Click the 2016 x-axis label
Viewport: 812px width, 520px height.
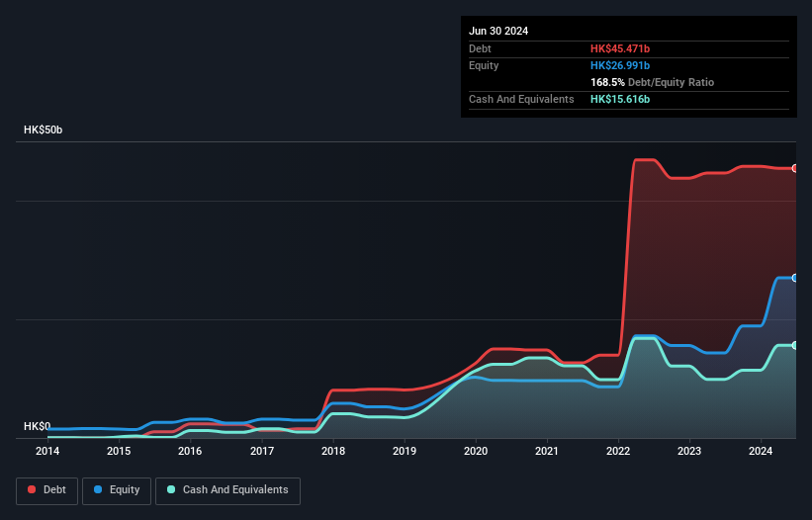point(190,451)
